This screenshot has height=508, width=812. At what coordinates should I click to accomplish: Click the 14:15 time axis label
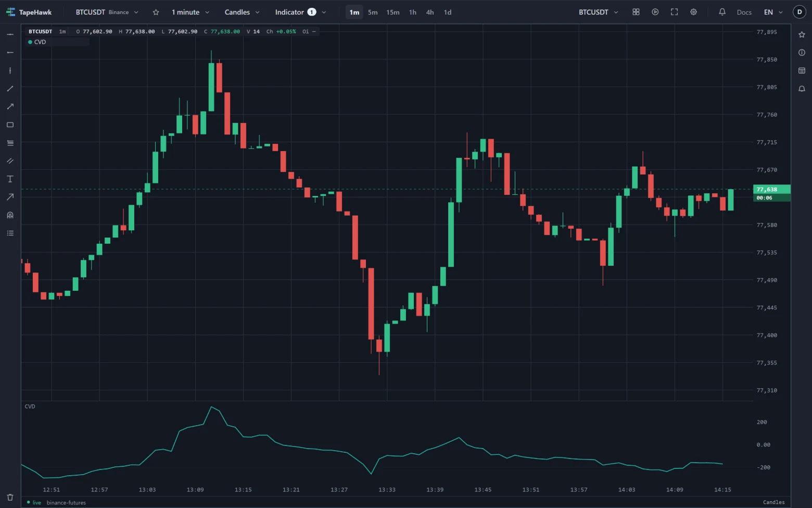coord(722,490)
